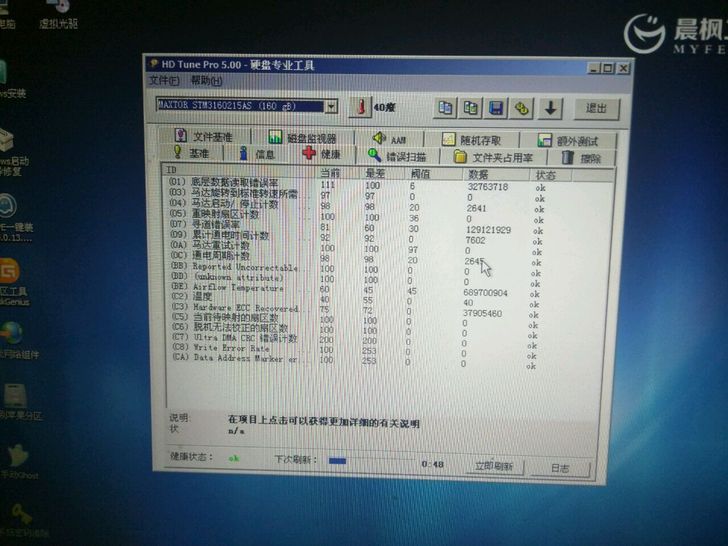Maximize the HD Tune Pro window
The height and width of the screenshot is (546, 728).
coord(608,68)
